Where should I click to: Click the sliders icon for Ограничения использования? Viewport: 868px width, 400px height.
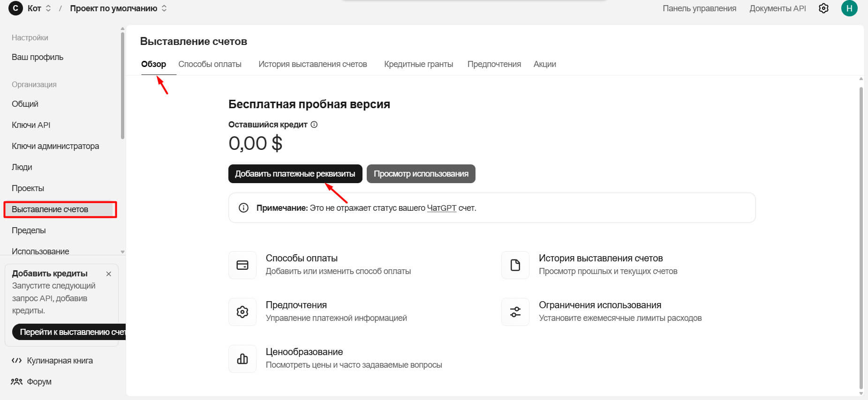(515, 312)
